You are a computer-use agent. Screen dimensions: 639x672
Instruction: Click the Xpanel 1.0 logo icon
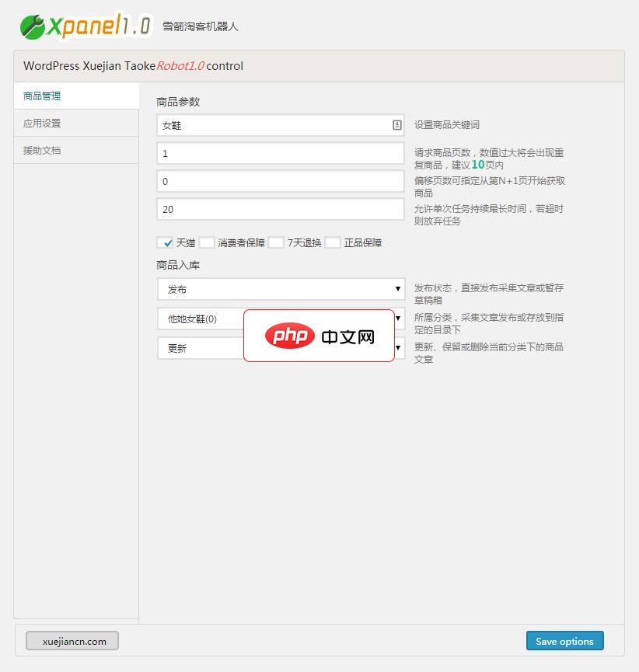tap(31, 26)
